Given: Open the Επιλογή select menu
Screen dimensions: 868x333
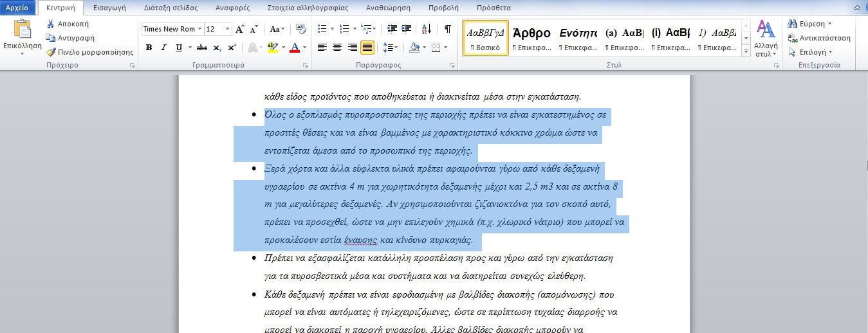Looking at the screenshot, I should pyautogui.click(x=811, y=52).
